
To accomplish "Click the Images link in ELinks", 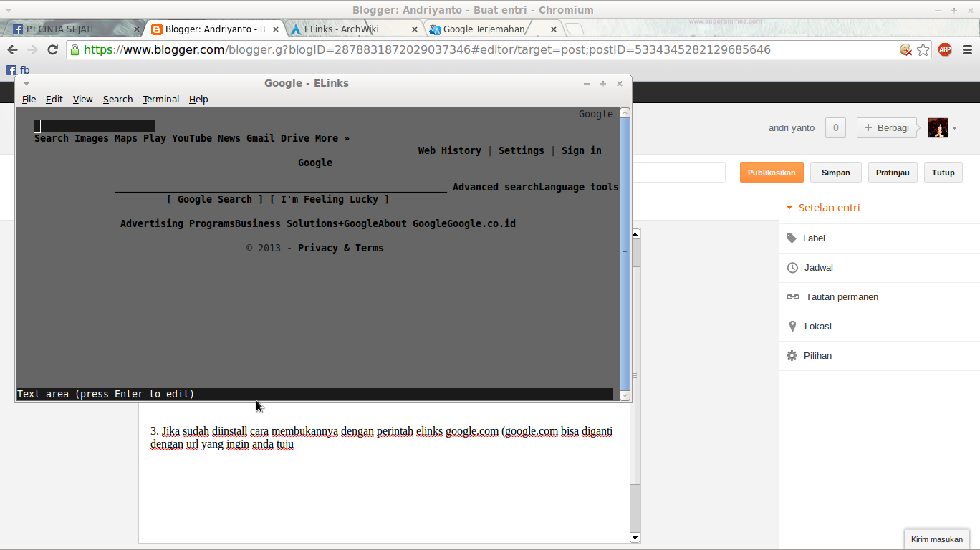I will pos(92,138).
